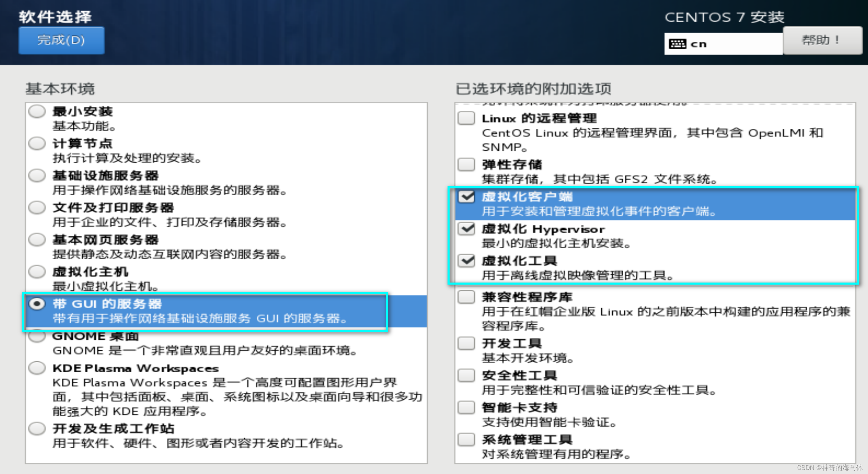
Task: Select the 虚拟化主机 radio button
Action: coord(37,272)
